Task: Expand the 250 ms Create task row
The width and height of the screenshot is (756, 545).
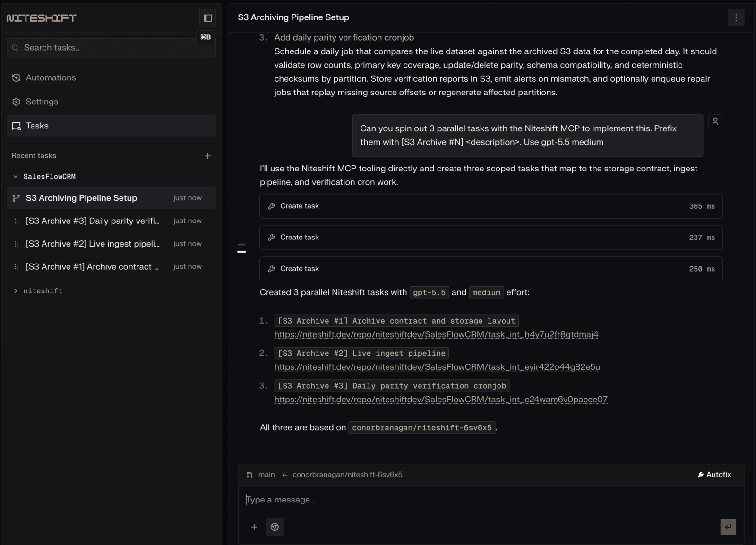Action: coord(491,269)
